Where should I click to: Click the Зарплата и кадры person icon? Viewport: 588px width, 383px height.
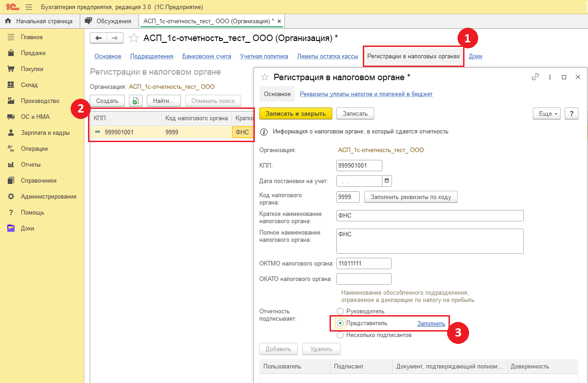(x=11, y=133)
